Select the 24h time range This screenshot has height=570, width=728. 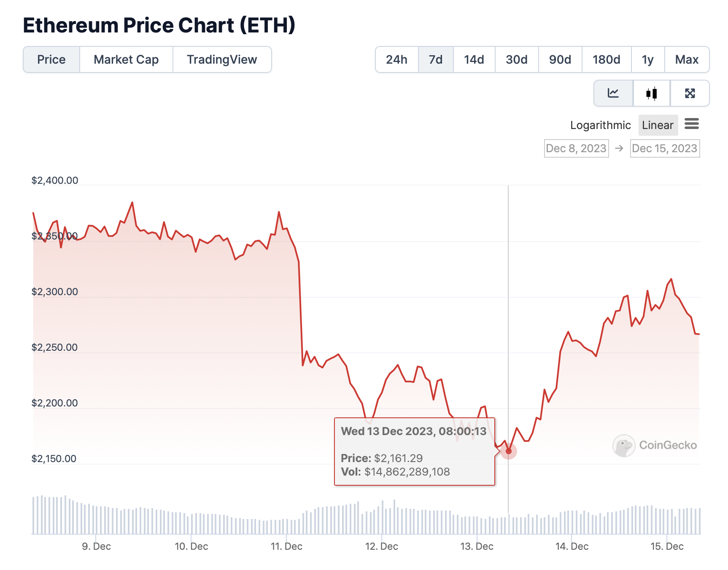pyautogui.click(x=396, y=59)
